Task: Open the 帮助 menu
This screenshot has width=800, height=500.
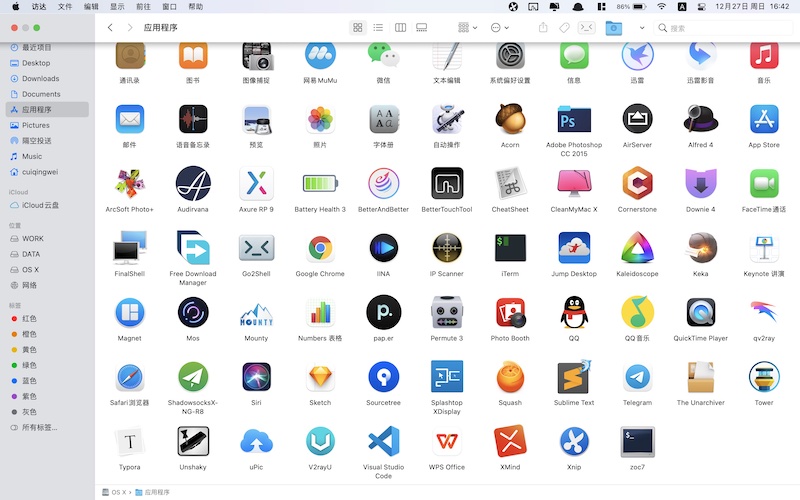Action: point(195,7)
